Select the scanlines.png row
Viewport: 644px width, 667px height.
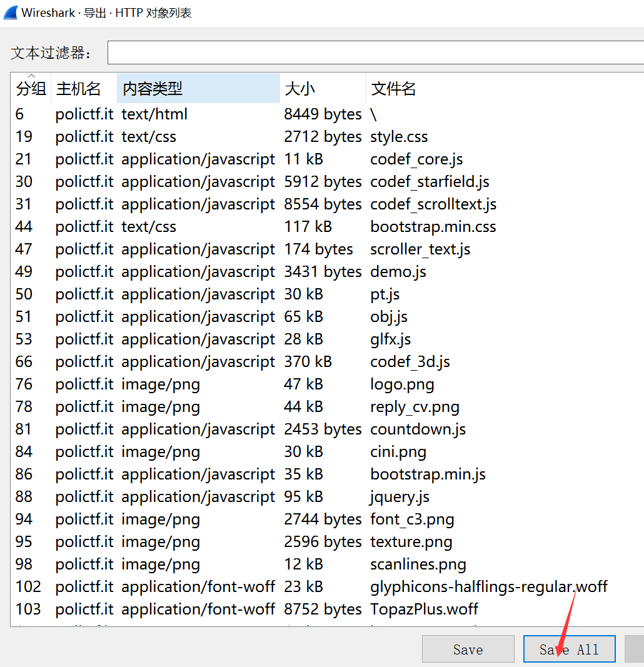(327, 564)
